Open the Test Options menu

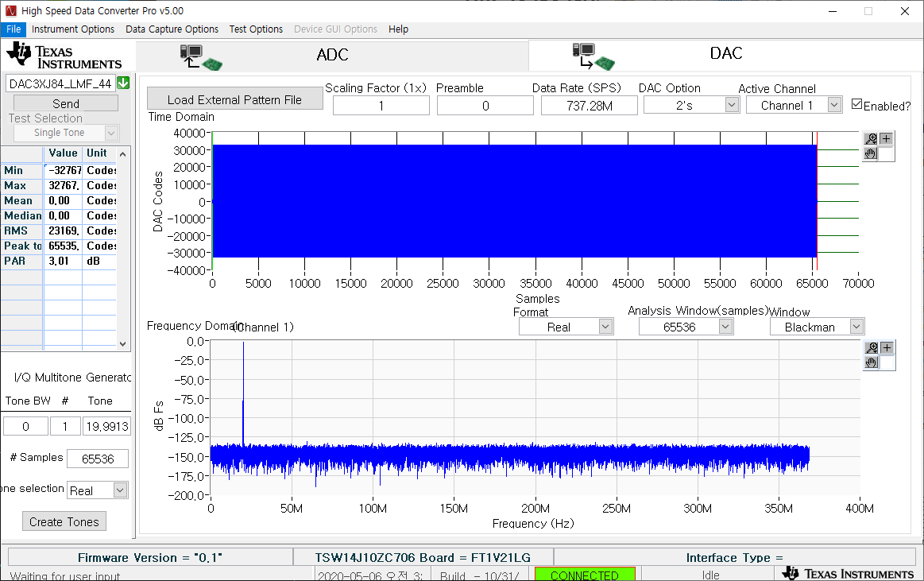coord(256,29)
